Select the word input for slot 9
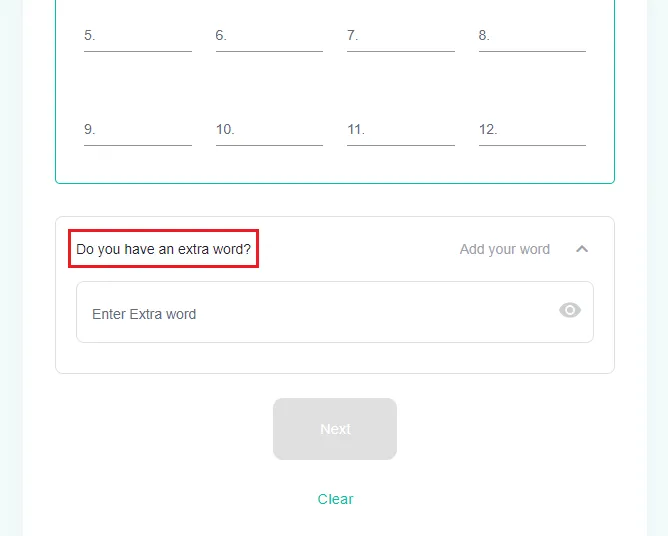The height and width of the screenshot is (536, 668). pyautogui.click(x=146, y=130)
